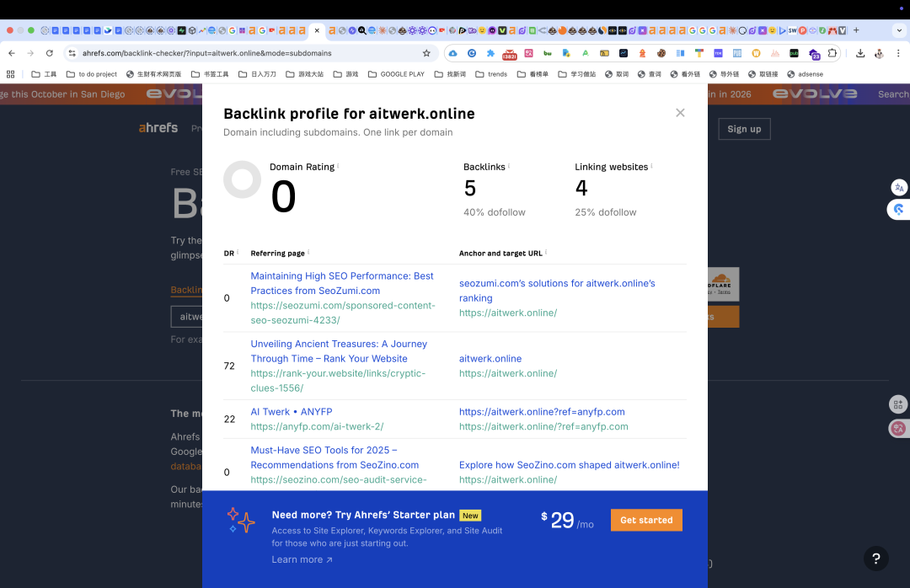Image resolution: width=910 pixels, height=588 pixels.
Task: Open 'Unveiling Ancient Treasures' referring page
Action: (x=339, y=351)
